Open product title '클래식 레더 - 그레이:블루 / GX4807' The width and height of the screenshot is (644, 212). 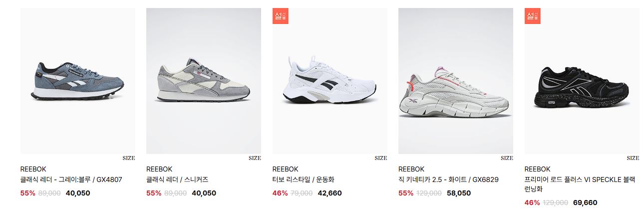tap(71, 179)
